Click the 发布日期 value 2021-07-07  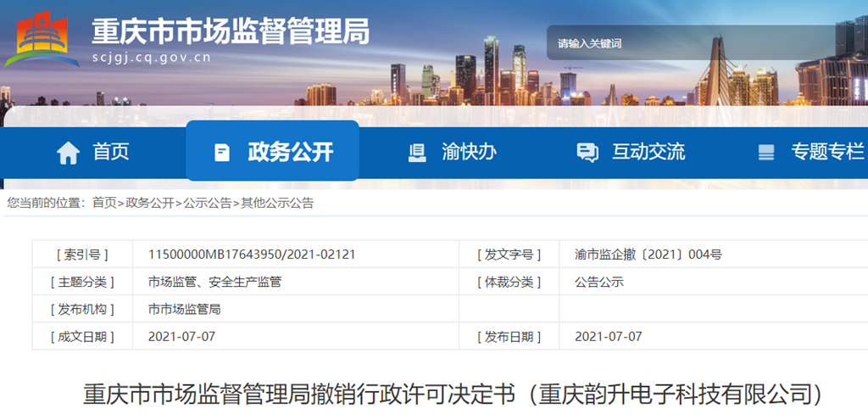(609, 336)
